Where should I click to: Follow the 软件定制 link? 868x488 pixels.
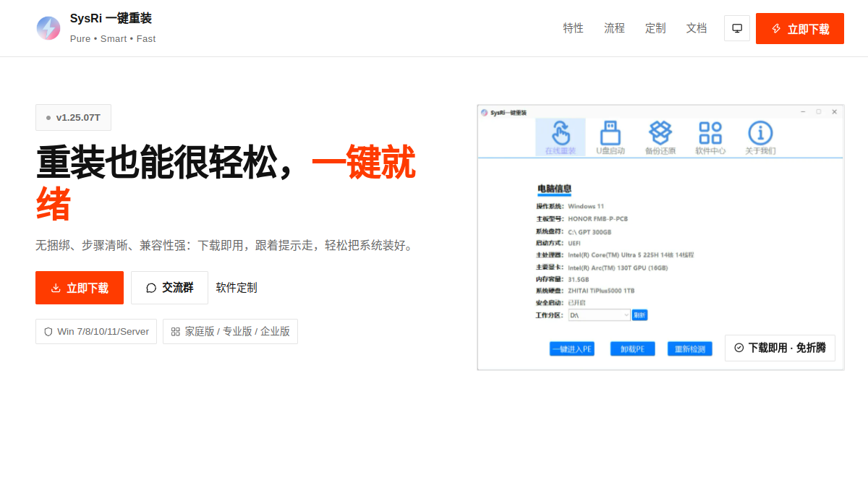point(237,288)
